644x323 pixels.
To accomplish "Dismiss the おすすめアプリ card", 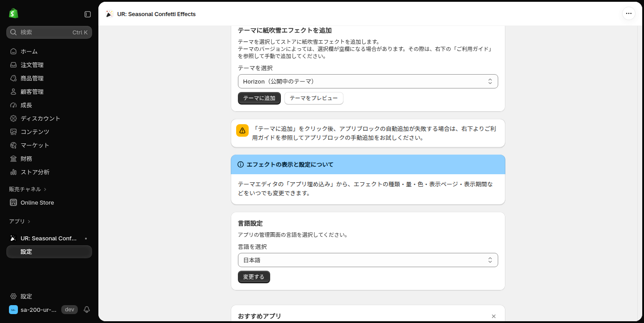I will (494, 316).
